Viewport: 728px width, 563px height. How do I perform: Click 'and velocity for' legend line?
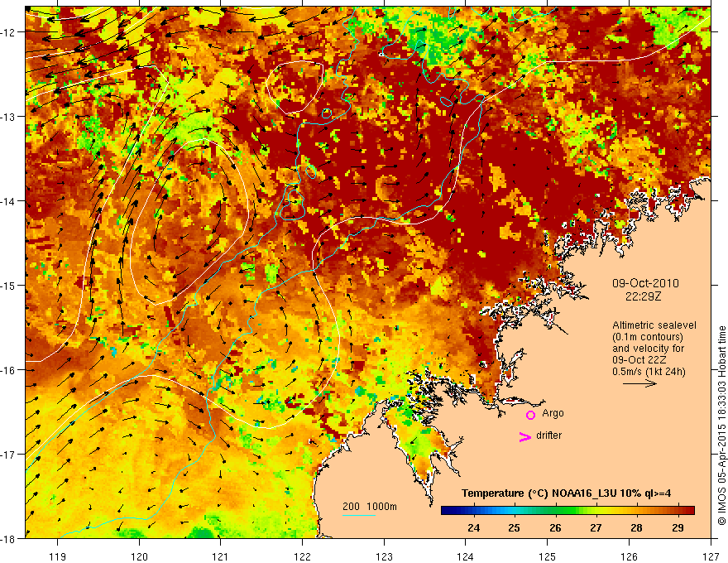click(648, 349)
